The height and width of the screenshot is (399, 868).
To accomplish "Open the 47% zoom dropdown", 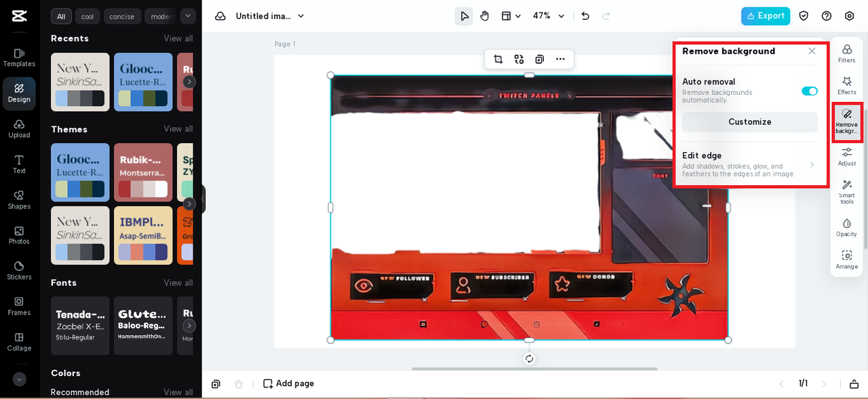I will coord(548,16).
